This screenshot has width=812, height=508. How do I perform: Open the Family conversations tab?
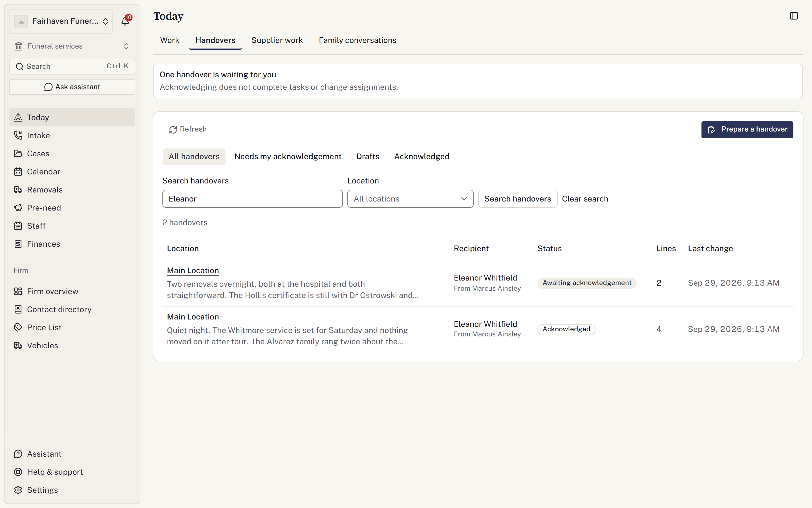[357, 40]
